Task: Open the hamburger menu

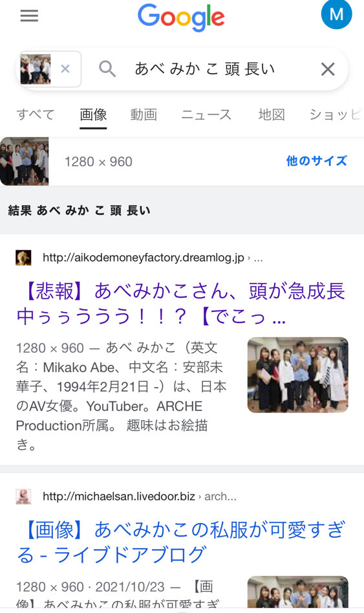Action: point(29,16)
